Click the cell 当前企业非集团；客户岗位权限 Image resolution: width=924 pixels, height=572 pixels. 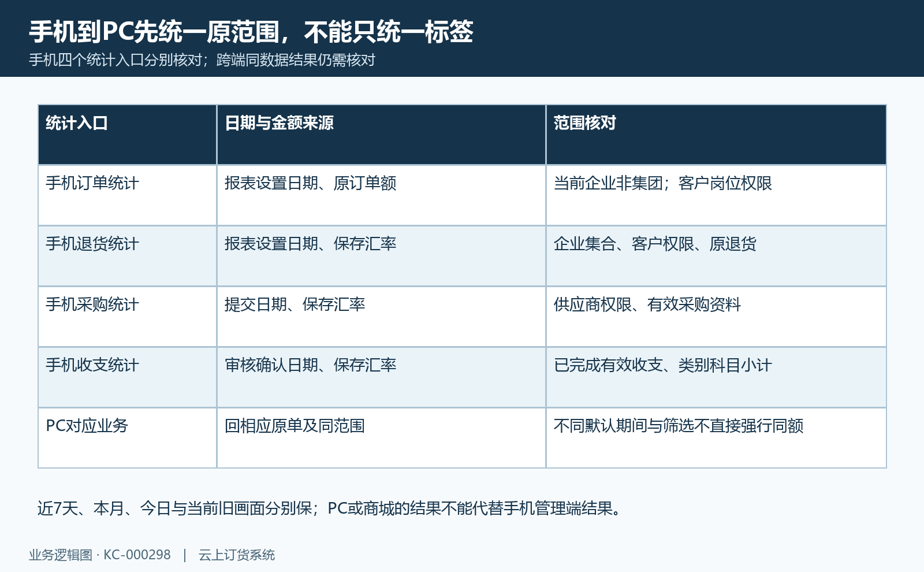coord(716,195)
